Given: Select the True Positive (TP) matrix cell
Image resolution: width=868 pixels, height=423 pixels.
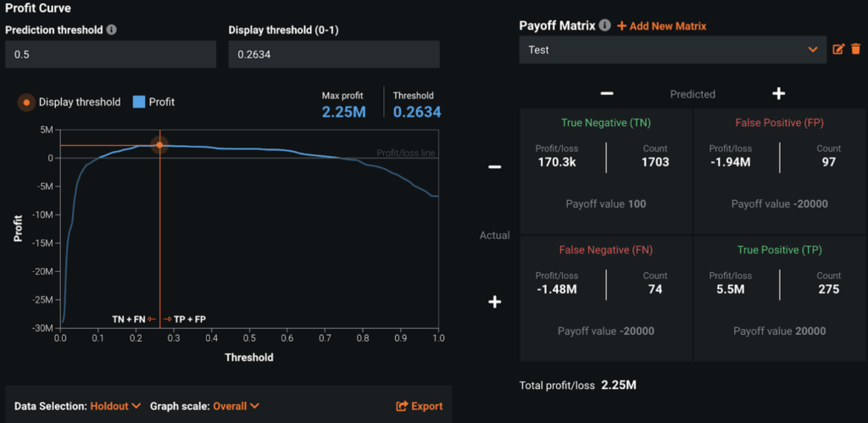Looking at the screenshot, I should (778, 294).
